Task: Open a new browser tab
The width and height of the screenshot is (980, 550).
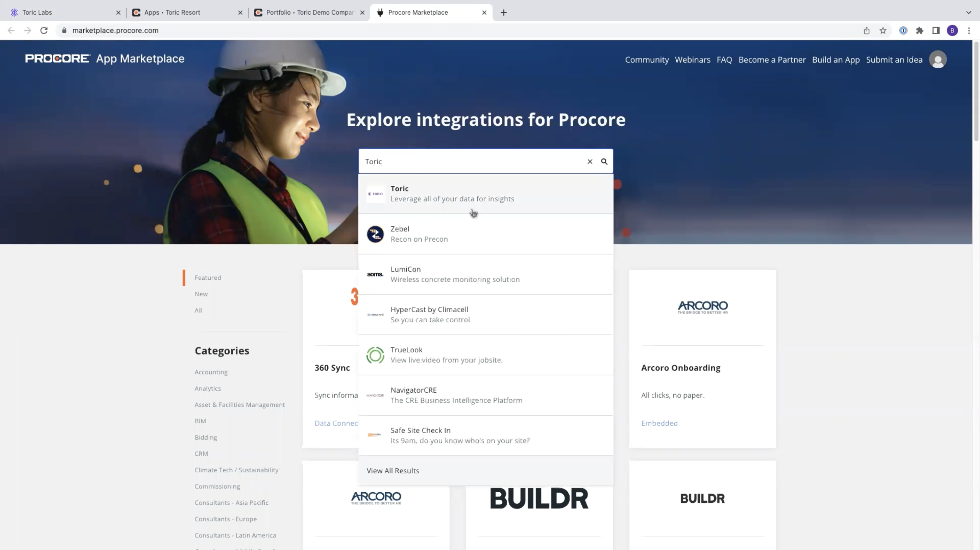Action: pos(504,13)
